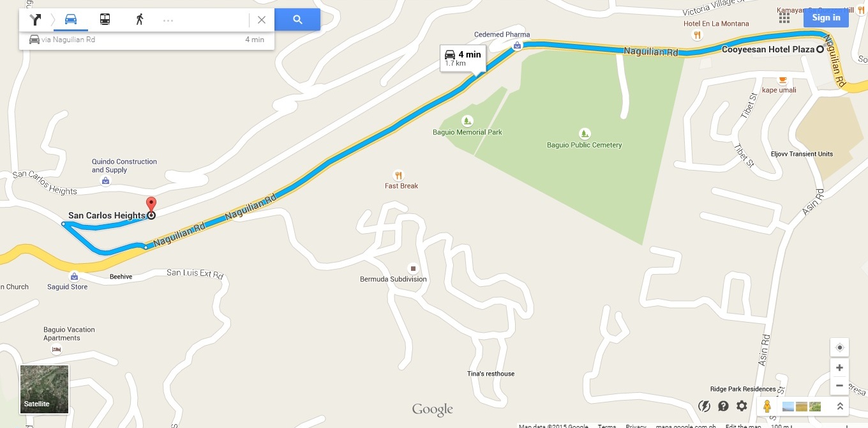Switch to public transit travel mode
The width and height of the screenshot is (868, 428).
point(105,20)
